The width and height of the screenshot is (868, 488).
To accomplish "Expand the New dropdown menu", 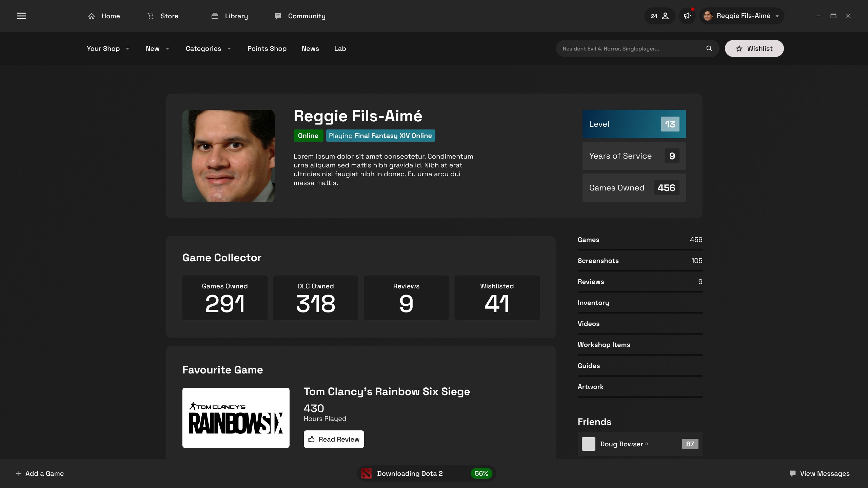I will [157, 48].
